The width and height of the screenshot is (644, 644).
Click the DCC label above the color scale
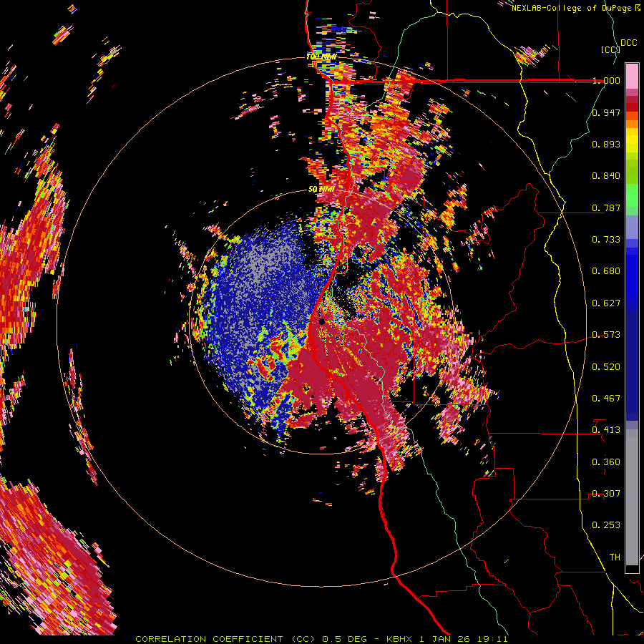(x=628, y=43)
